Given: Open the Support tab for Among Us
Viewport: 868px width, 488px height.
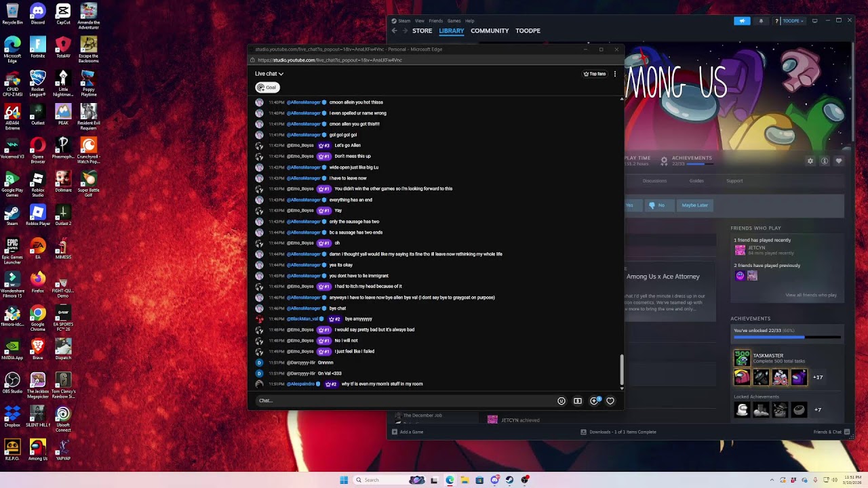Looking at the screenshot, I should tap(734, 181).
